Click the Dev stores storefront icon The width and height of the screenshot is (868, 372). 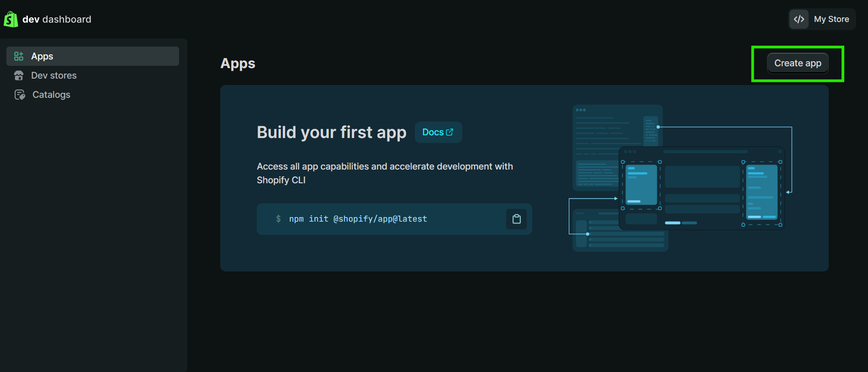click(19, 75)
